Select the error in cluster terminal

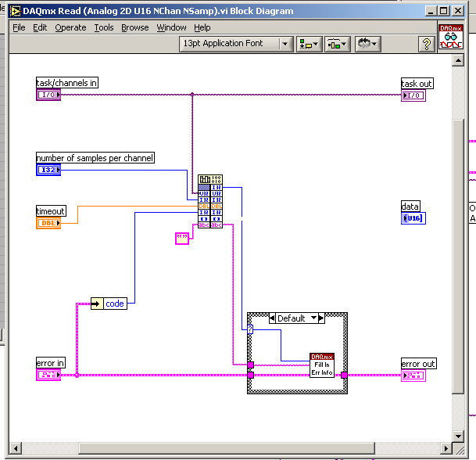(48, 375)
